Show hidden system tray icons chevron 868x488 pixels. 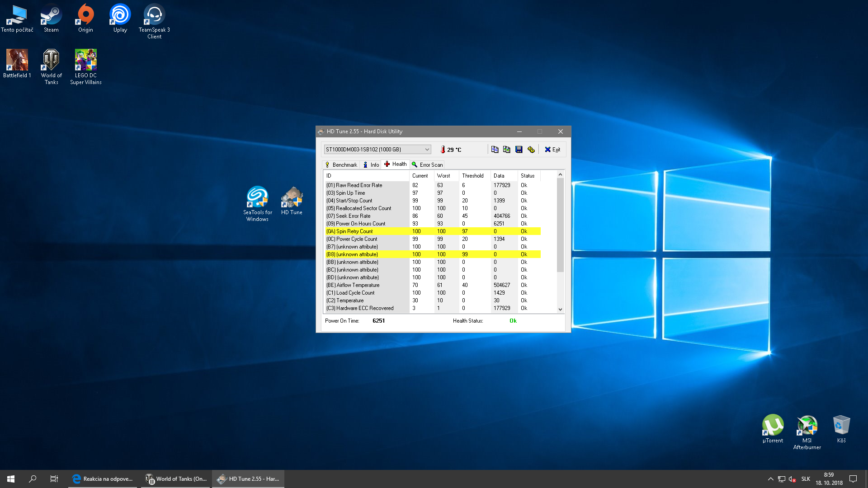coord(770,479)
